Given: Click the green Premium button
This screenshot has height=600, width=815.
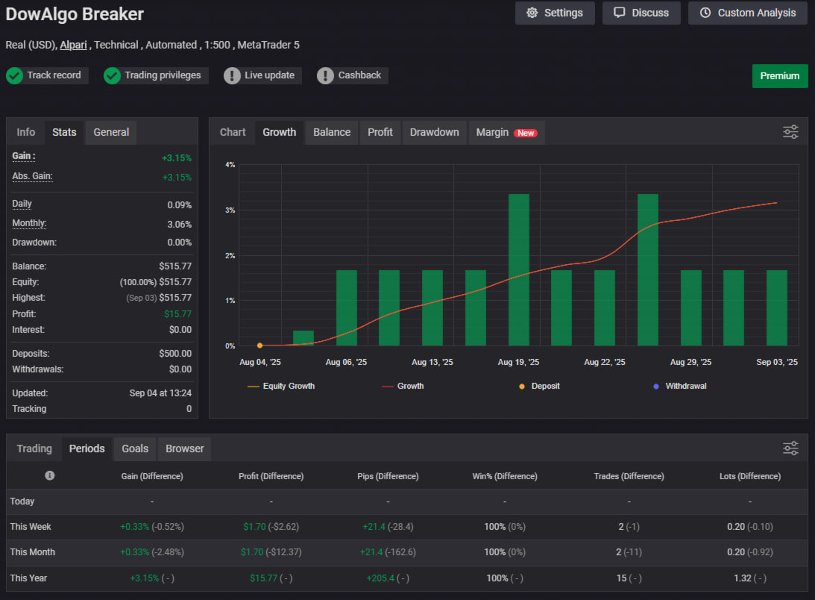Looking at the screenshot, I should pyautogui.click(x=780, y=76).
